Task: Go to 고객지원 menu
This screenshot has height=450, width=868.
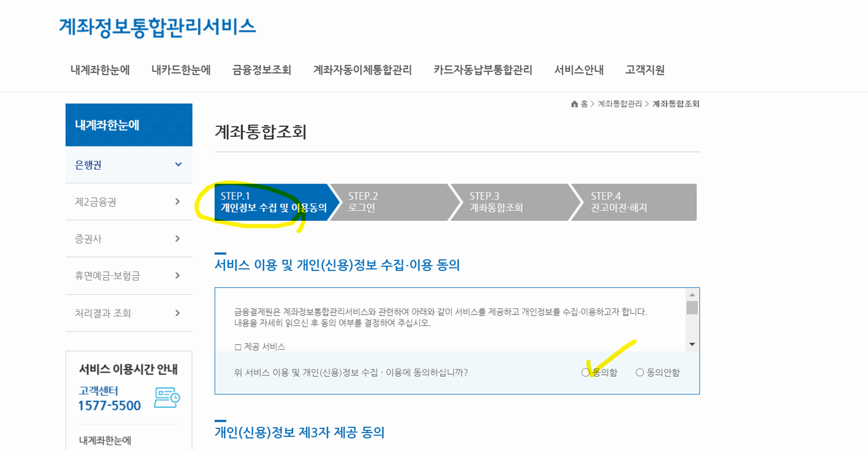Action: (645, 70)
